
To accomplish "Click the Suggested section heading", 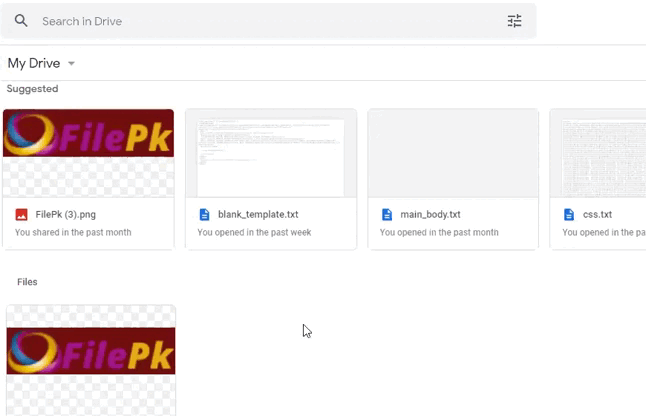I will tap(33, 89).
